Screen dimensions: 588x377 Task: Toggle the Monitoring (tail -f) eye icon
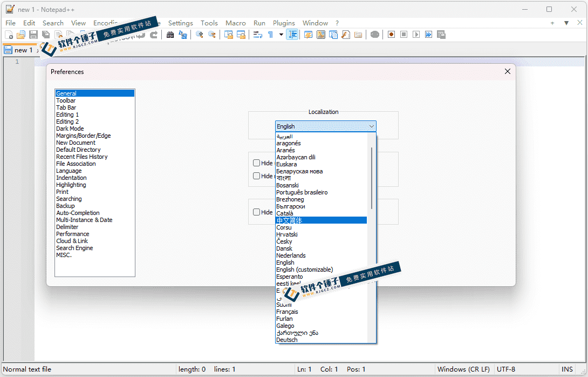(374, 35)
